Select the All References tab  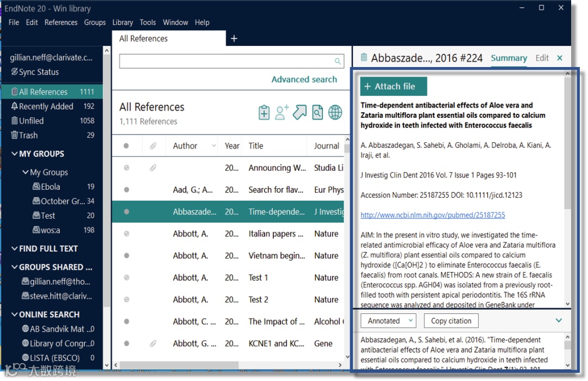coord(169,38)
